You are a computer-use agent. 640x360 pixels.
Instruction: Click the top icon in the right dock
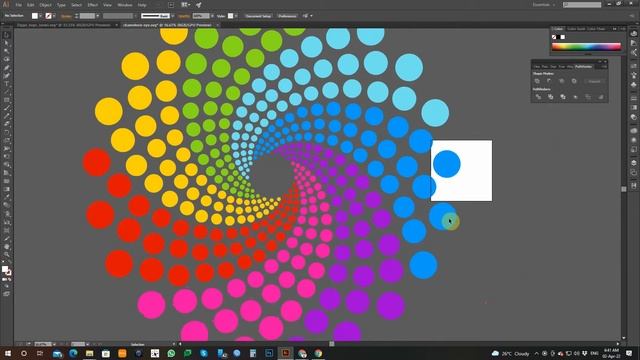click(x=633, y=33)
